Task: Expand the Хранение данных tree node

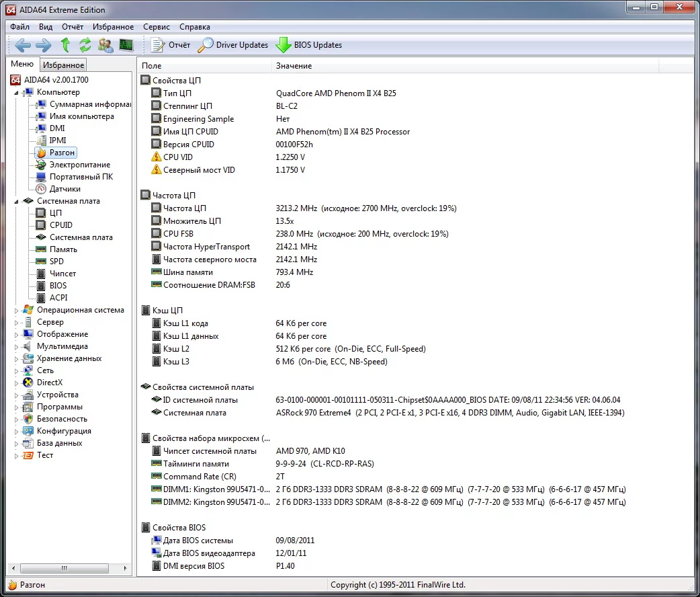Action: pyautogui.click(x=17, y=358)
